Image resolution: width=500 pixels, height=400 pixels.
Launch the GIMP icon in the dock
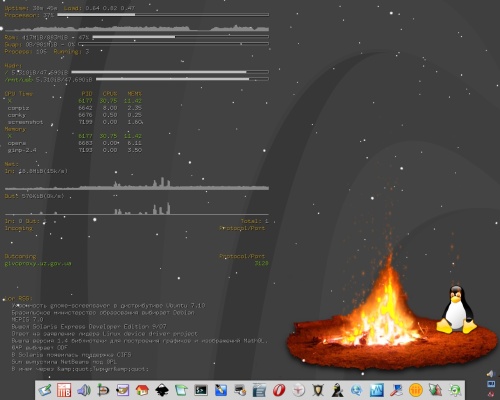click(123, 390)
